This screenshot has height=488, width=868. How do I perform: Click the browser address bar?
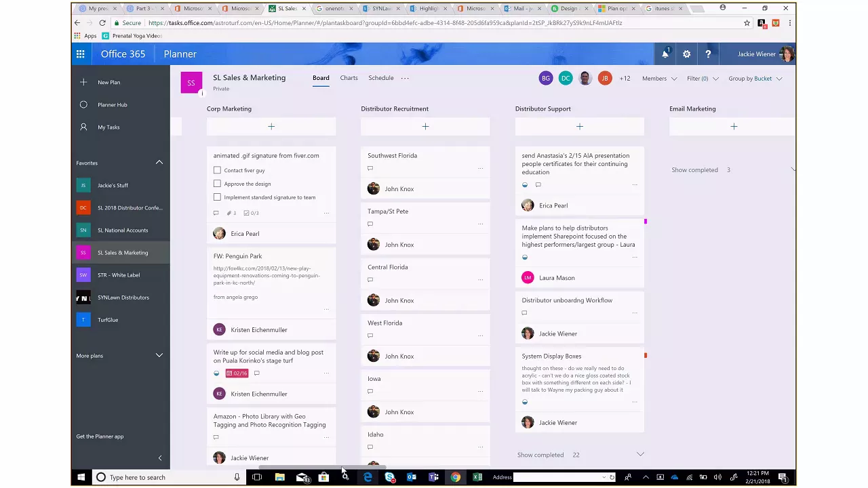coord(441,22)
